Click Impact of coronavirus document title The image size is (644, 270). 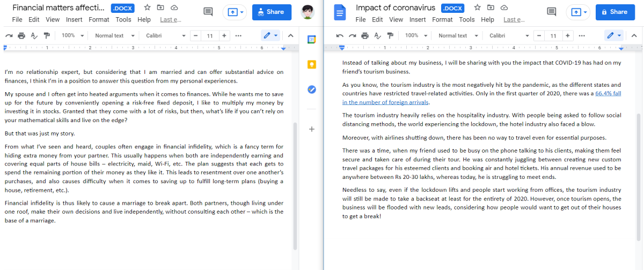click(x=396, y=8)
